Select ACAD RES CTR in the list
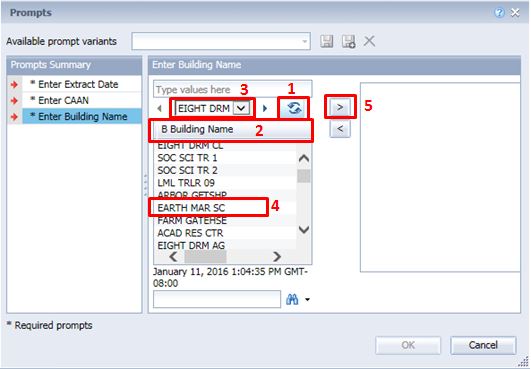531x369 pixels. 225,233
